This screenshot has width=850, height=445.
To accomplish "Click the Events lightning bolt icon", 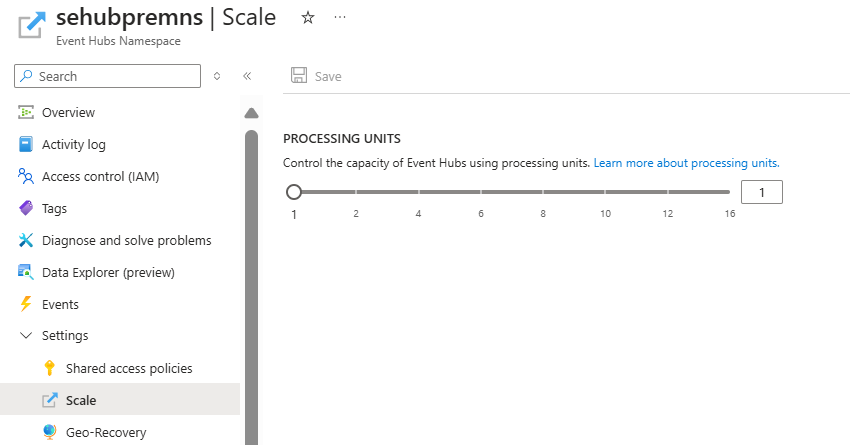I will 26,304.
